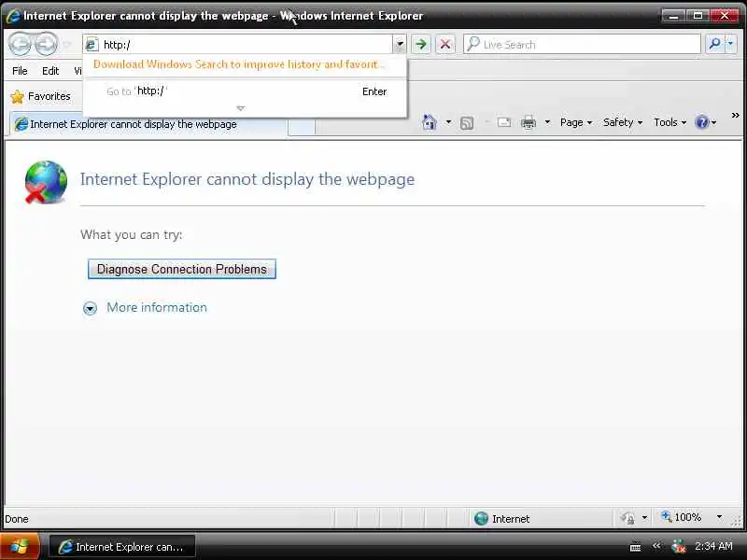Click the Internet security zone in status bar
Viewport: 747px width, 560px height.
click(501, 519)
